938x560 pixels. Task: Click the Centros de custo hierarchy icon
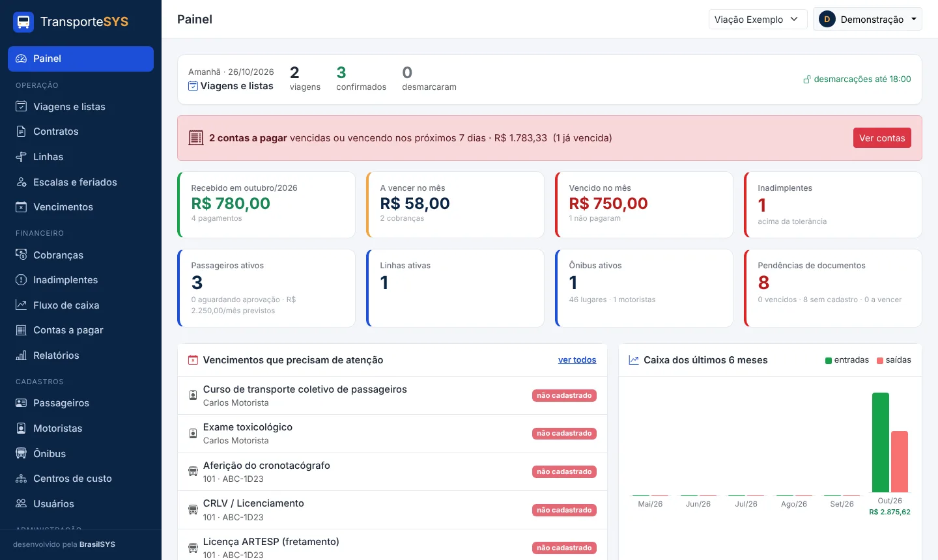[21, 479]
